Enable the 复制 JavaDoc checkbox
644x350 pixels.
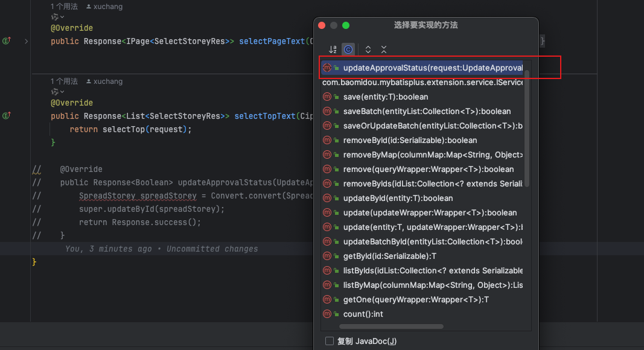tap(330, 341)
